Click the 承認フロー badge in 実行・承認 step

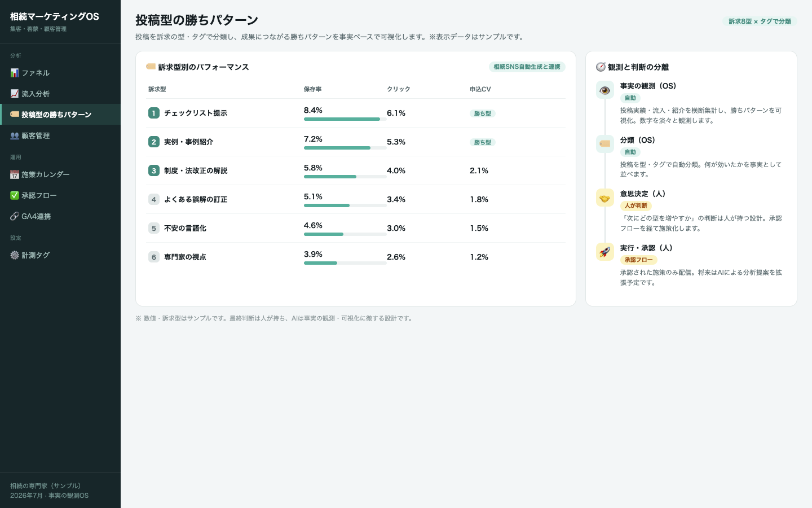638,260
